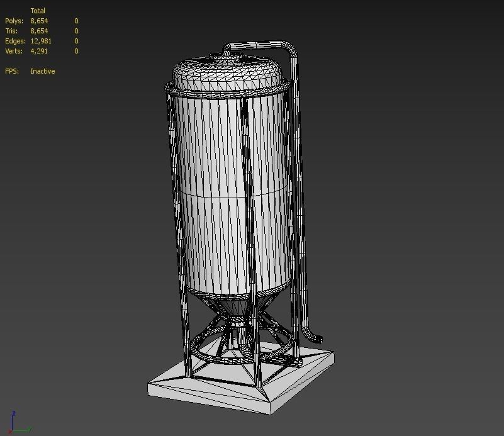
Task: Click the Edges label
Action: pyautogui.click(x=15, y=41)
